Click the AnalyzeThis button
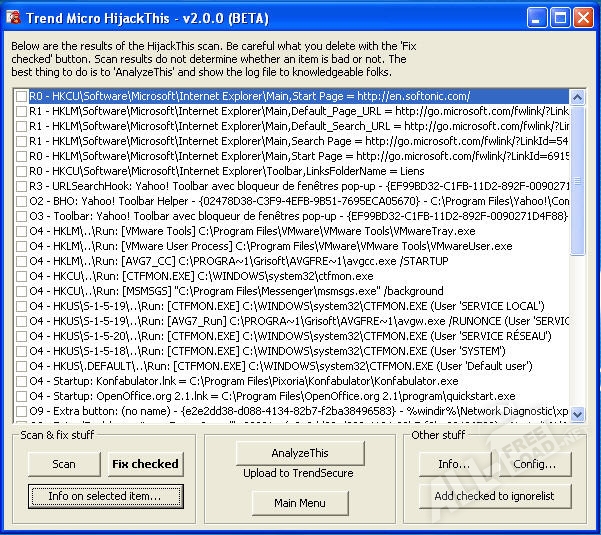 click(x=300, y=453)
